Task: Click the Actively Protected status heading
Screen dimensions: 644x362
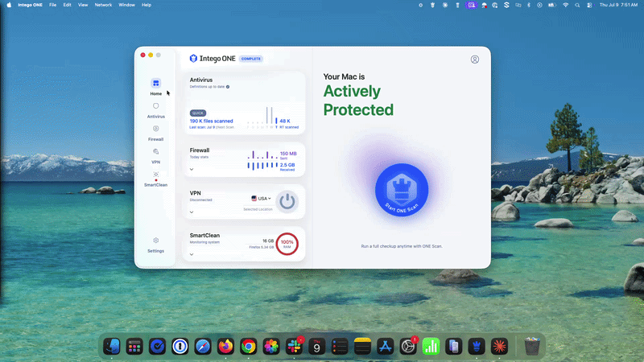Action: (358, 101)
